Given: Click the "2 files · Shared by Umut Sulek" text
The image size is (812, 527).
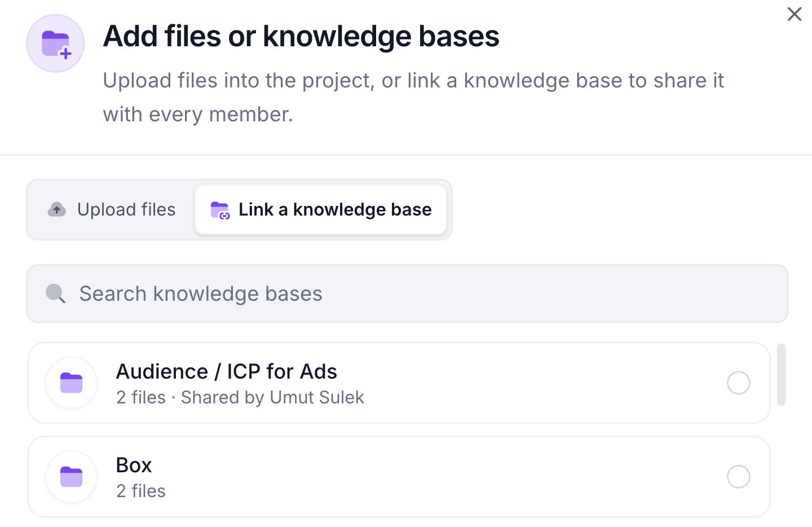Looking at the screenshot, I should [x=240, y=397].
